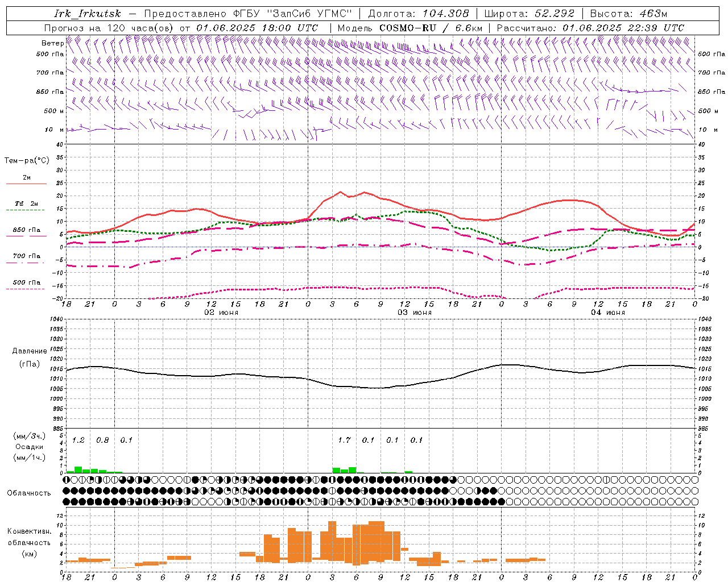
Task: Click the 3-hour precipitation value 1.7
Action: [x=344, y=440]
